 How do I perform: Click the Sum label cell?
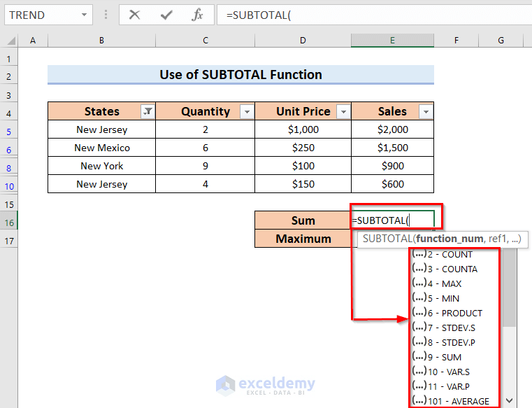303,220
